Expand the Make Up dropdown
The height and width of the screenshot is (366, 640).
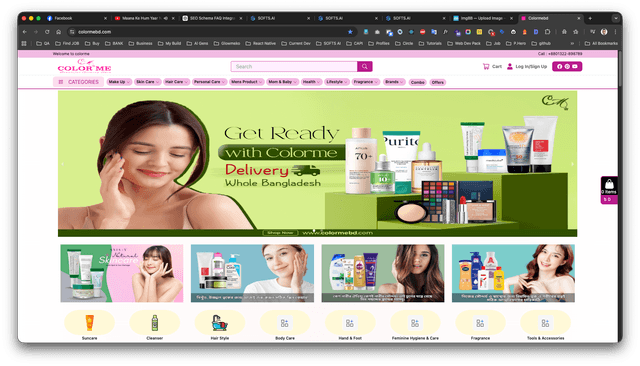(x=119, y=82)
